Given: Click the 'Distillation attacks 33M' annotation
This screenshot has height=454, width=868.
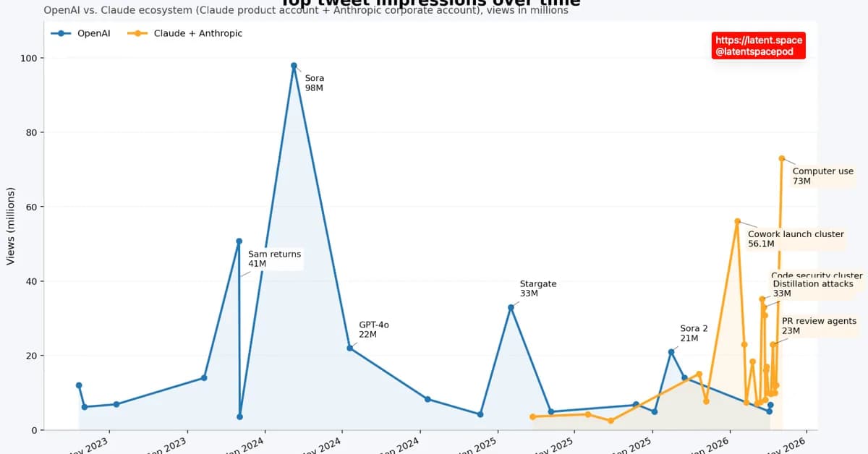Looking at the screenshot, I should click(813, 288).
